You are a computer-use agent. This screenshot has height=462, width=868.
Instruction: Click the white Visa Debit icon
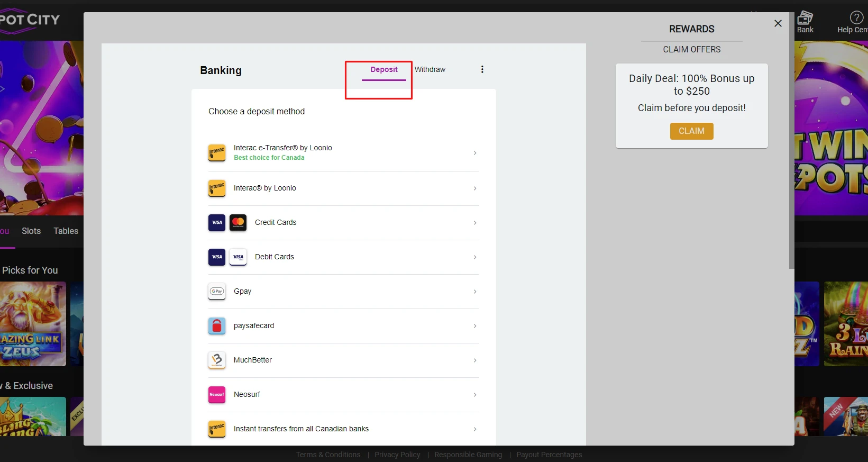238,257
